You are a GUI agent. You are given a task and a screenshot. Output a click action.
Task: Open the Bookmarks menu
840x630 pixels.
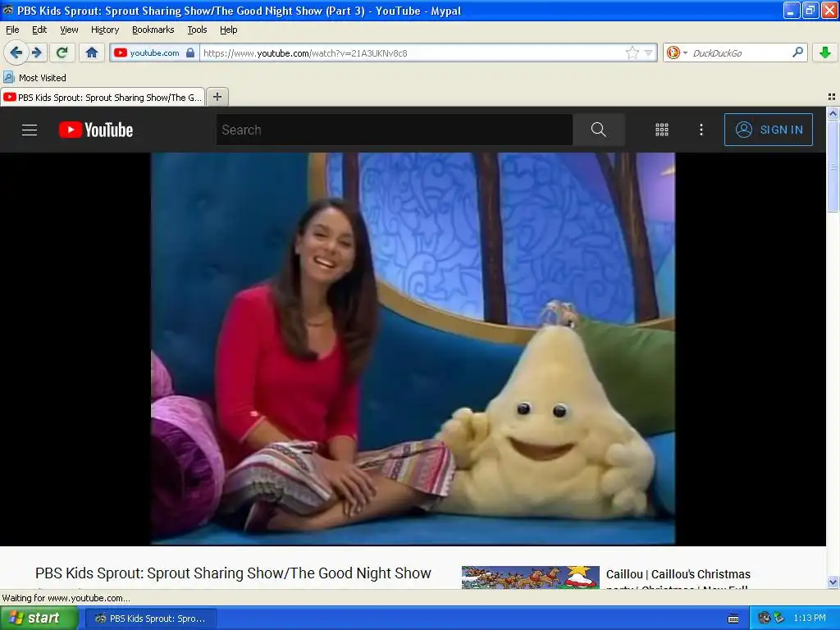153,30
